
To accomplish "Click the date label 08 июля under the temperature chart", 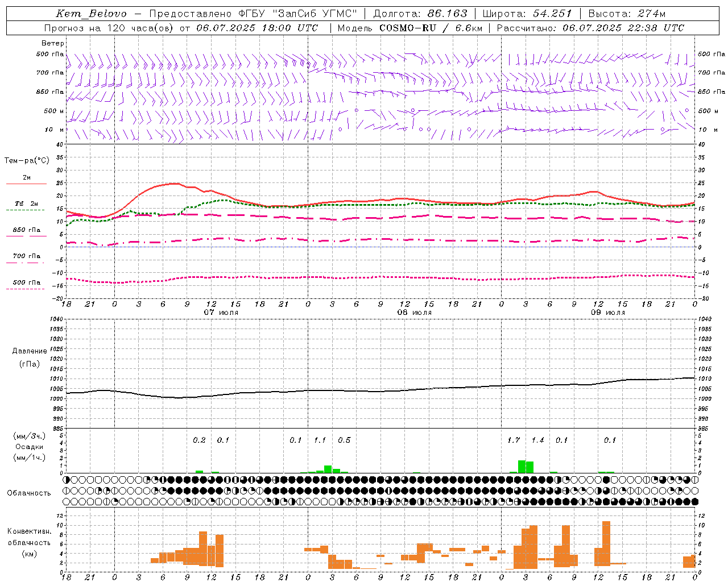I will coord(414,313).
